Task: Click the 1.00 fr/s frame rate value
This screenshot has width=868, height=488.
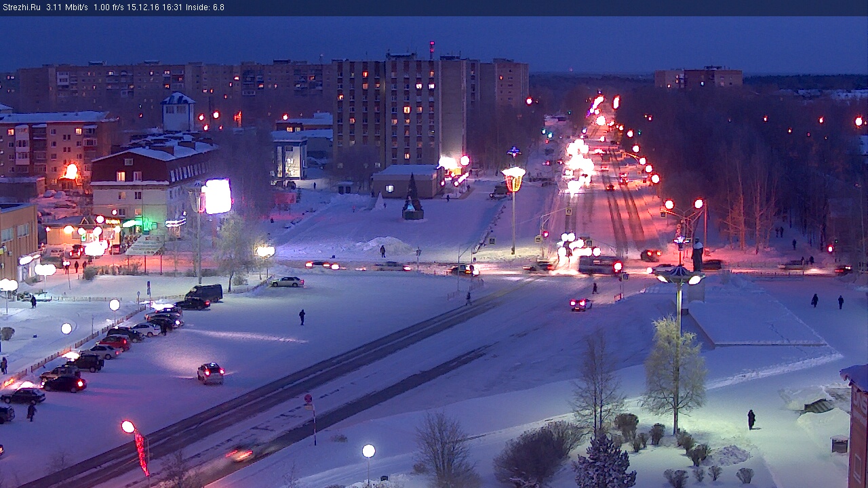Action: tap(110, 7)
